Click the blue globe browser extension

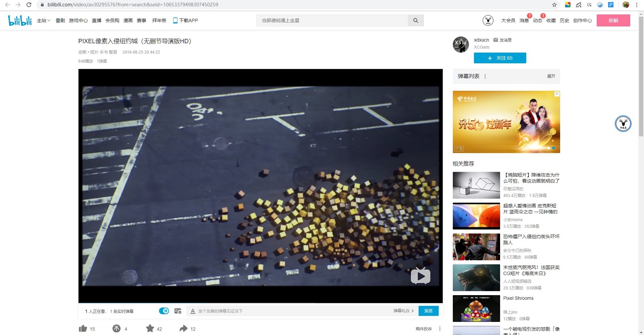(x=600, y=5)
